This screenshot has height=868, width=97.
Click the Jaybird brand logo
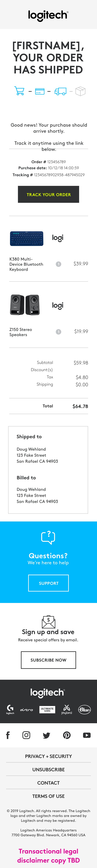click(67, 709)
